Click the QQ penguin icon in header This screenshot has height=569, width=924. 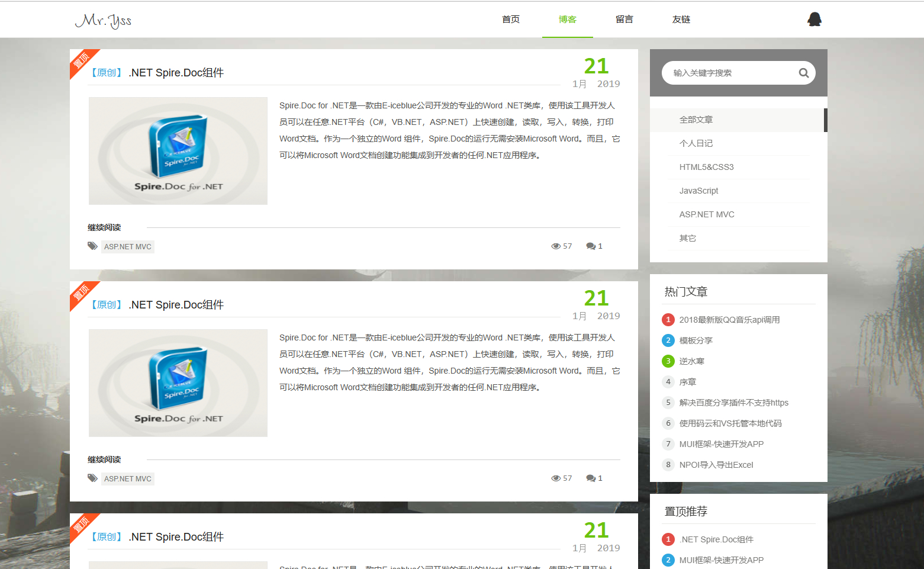[x=814, y=20]
